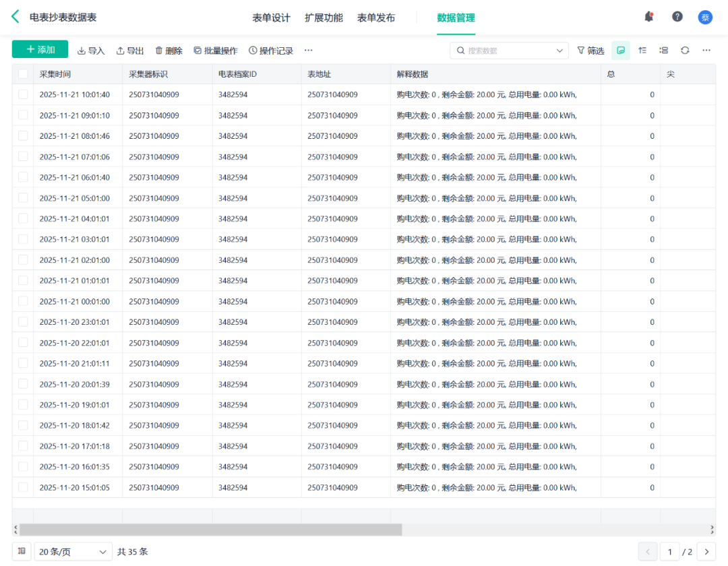Open 操作记录 operation log
This screenshot has height=566, width=728.
coord(271,51)
